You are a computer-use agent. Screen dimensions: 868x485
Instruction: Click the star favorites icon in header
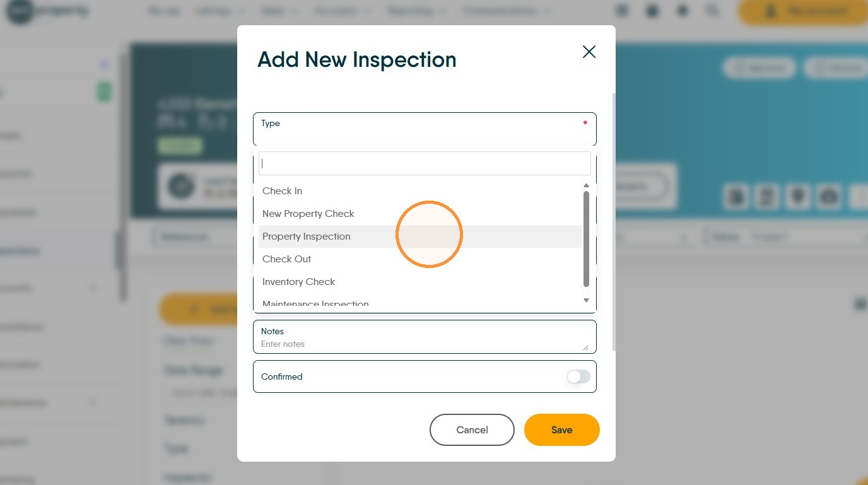click(682, 11)
